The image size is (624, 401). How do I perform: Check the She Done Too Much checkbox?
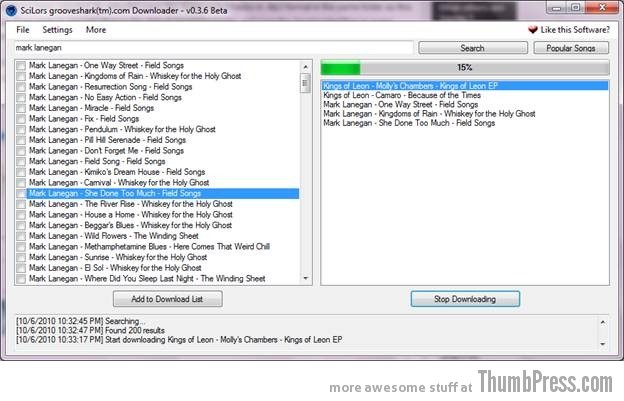pos(21,194)
